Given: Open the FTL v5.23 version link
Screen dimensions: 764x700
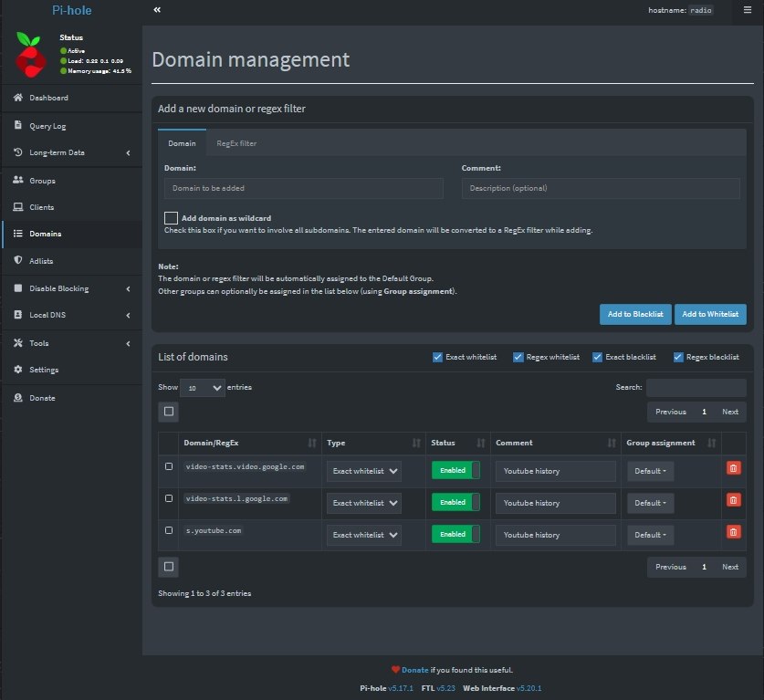Looking at the screenshot, I should coord(445,688).
